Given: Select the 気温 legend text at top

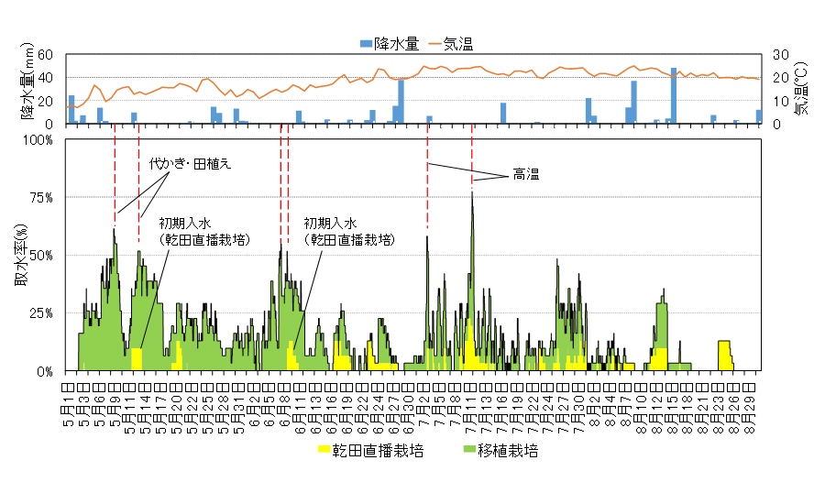Looking at the screenshot, I should coord(457,44).
